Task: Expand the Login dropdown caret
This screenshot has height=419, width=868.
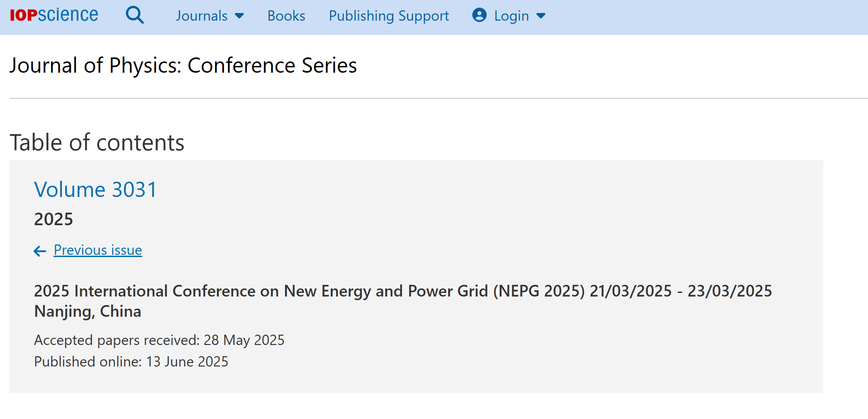Action: click(541, 16)
